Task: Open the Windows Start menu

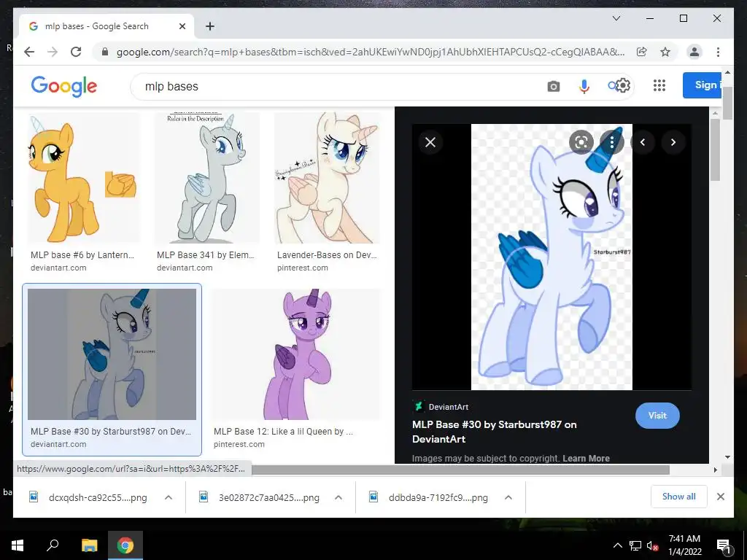Action: (18, 545)
